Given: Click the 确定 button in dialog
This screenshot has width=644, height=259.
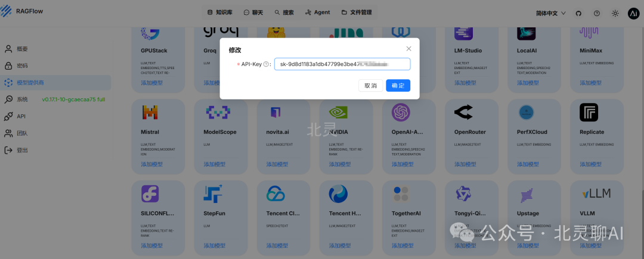Looking at the screenshot, I should point(398,86).
